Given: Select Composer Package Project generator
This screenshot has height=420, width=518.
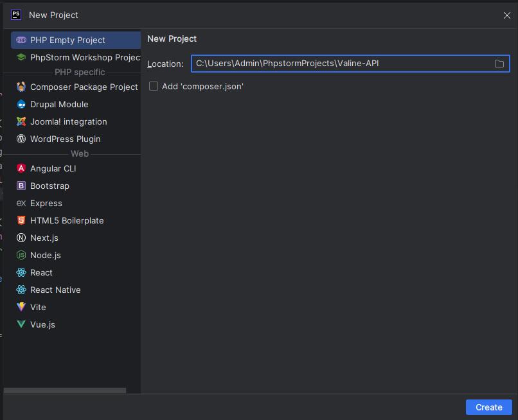Looking at the screenshot, I should 76,87.
